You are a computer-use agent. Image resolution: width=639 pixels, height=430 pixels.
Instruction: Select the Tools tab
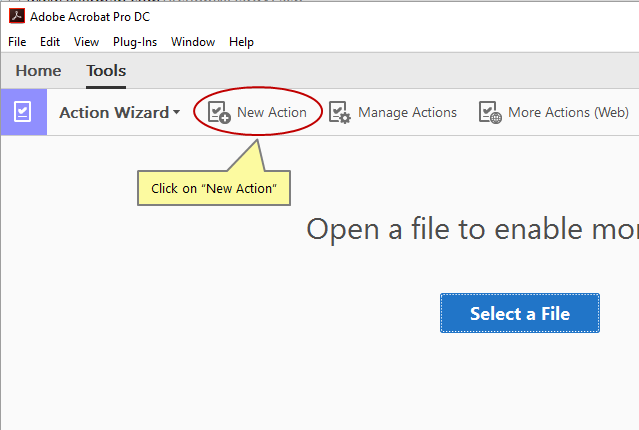tap(106, 71)
